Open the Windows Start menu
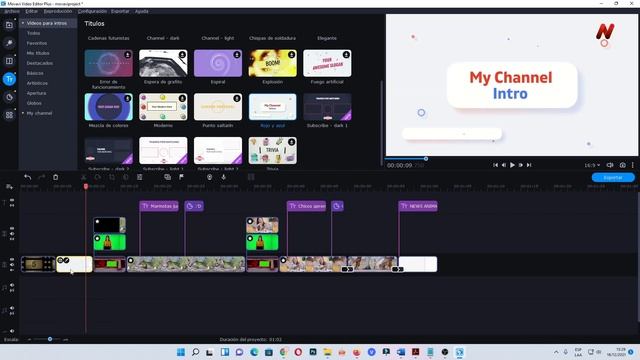 (x=181, y=352)
